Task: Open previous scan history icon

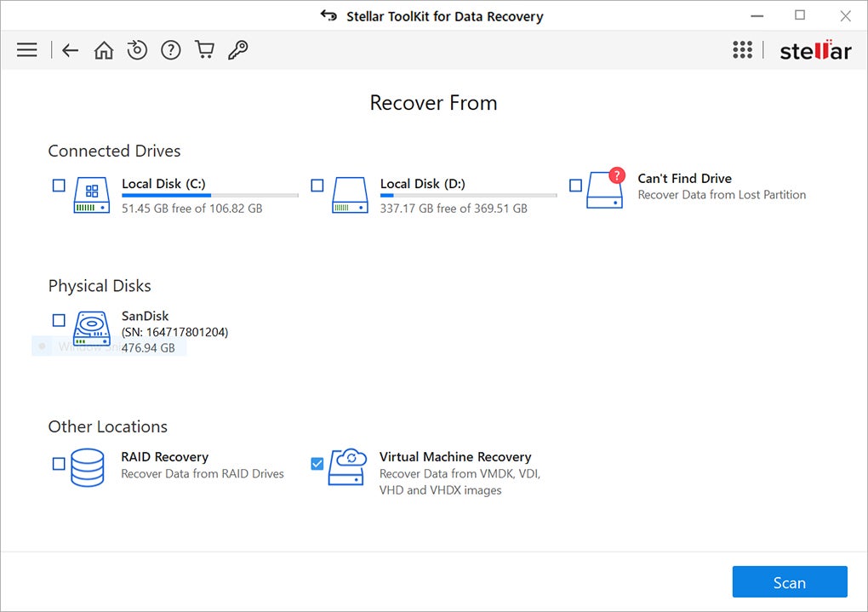Action: click(x=137, y=49)
